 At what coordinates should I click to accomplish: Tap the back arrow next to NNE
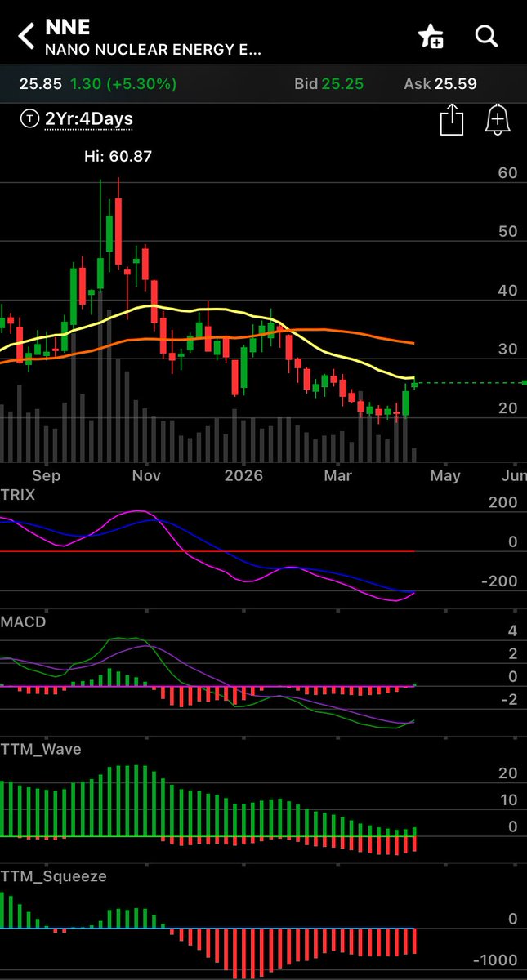coord(26,37)
